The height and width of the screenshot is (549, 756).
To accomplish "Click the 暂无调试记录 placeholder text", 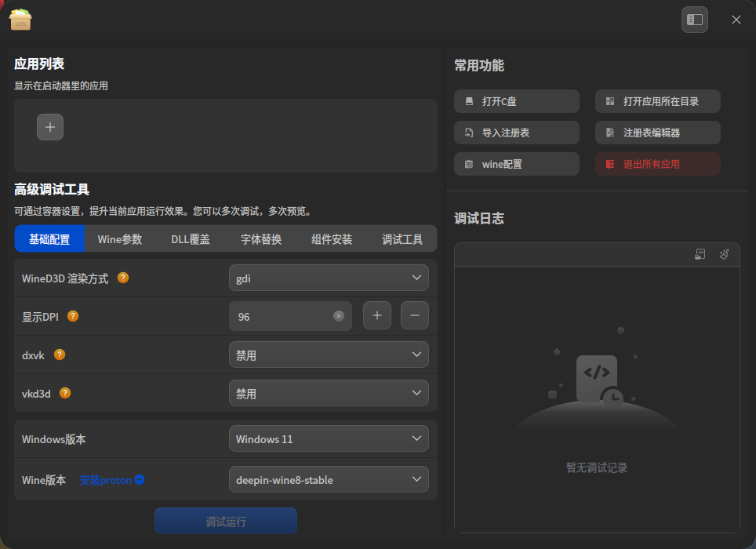I will [x=597, y=467].
